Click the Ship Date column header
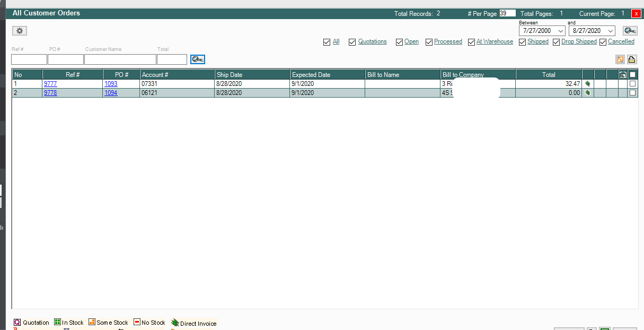644x330 pixels. point(252,75)
